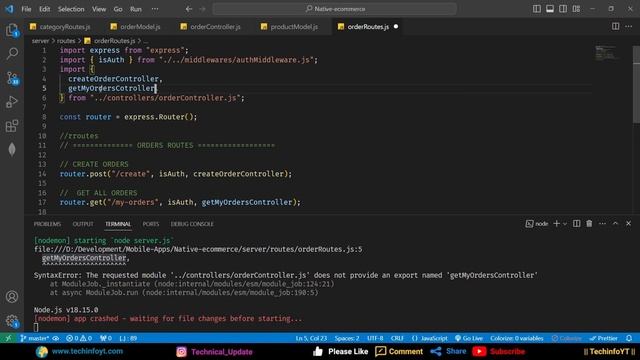Change language mode JavaScript

pos(429,338)
